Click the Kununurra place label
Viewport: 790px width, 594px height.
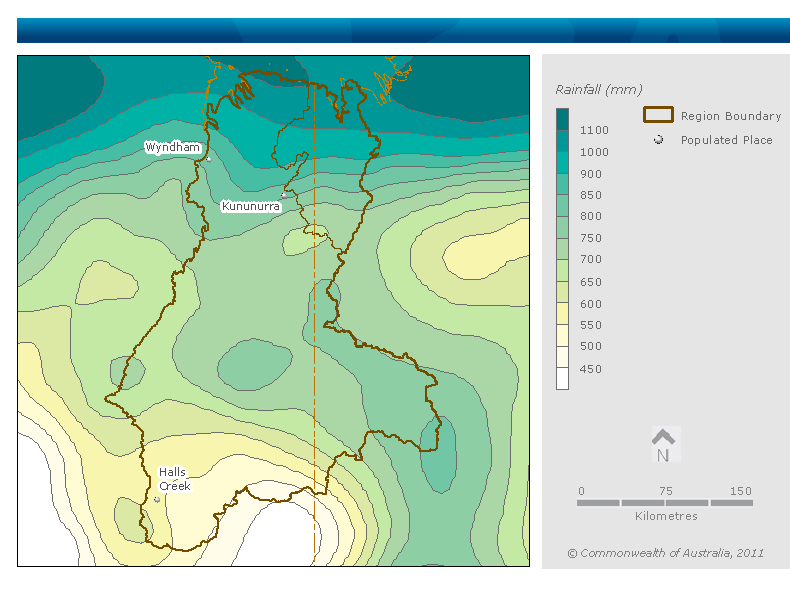click(251, 206)
